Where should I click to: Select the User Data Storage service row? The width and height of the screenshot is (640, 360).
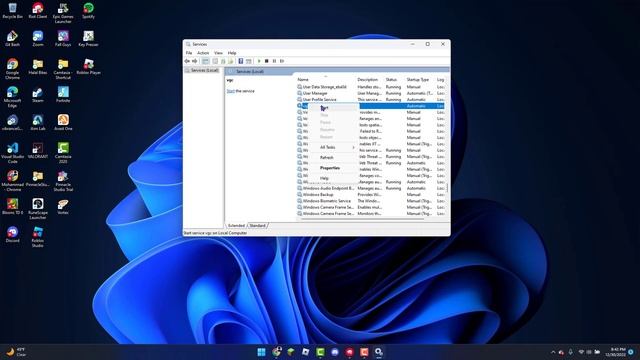(x=371, y=87)
